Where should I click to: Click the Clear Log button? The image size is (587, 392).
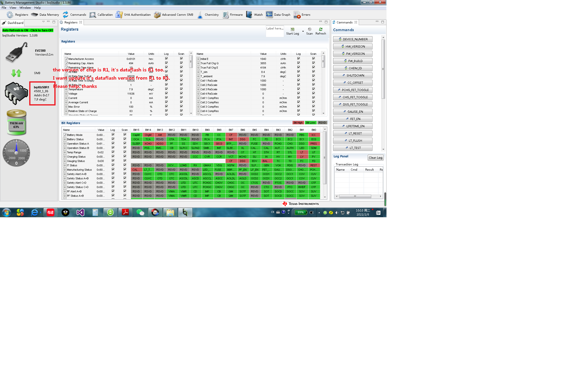[375, 158]
